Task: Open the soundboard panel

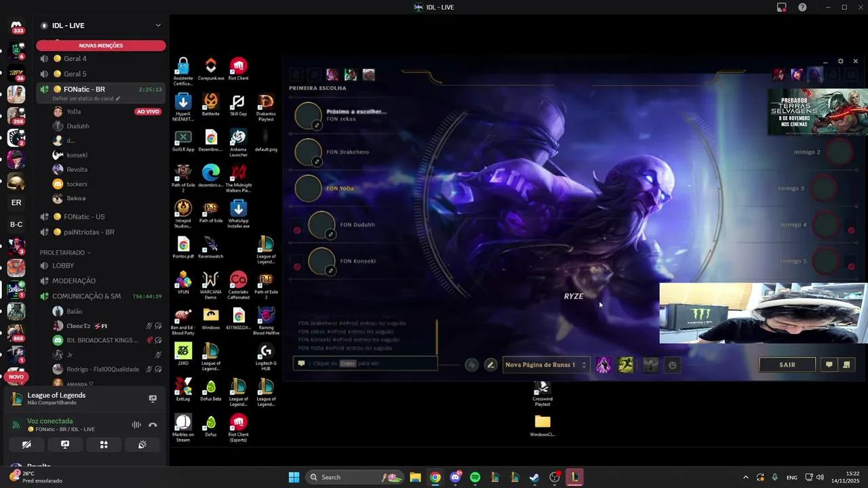Action: pos(142,445)
